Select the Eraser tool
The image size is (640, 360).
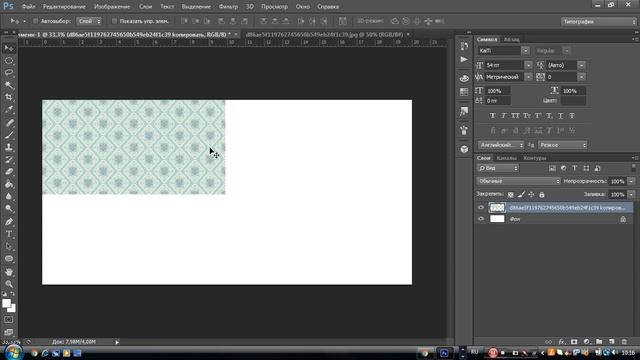pyautogui.click(x=9, y=172)
